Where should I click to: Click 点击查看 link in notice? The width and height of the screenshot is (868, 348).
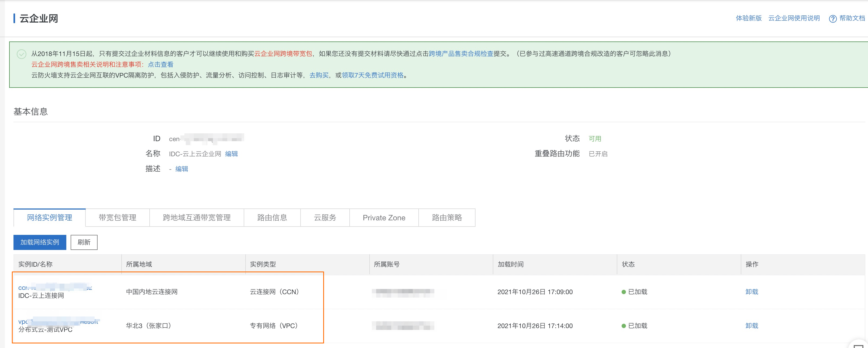160,64
